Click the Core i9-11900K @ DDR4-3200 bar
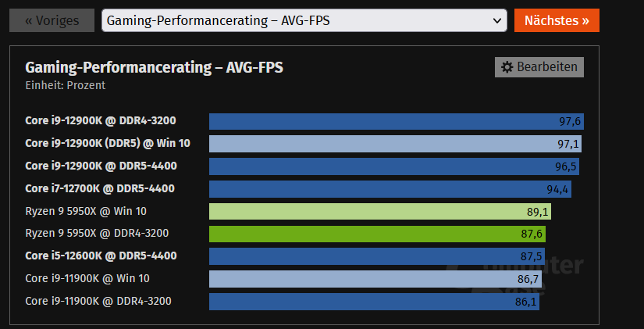The image size is (644, 329). tap(375, 302)
